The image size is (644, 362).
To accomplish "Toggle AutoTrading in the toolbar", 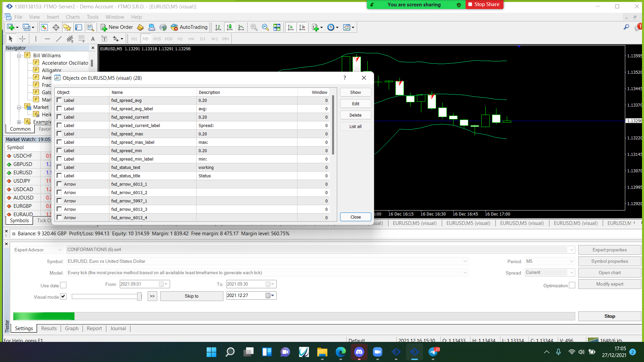I will 189,27.
